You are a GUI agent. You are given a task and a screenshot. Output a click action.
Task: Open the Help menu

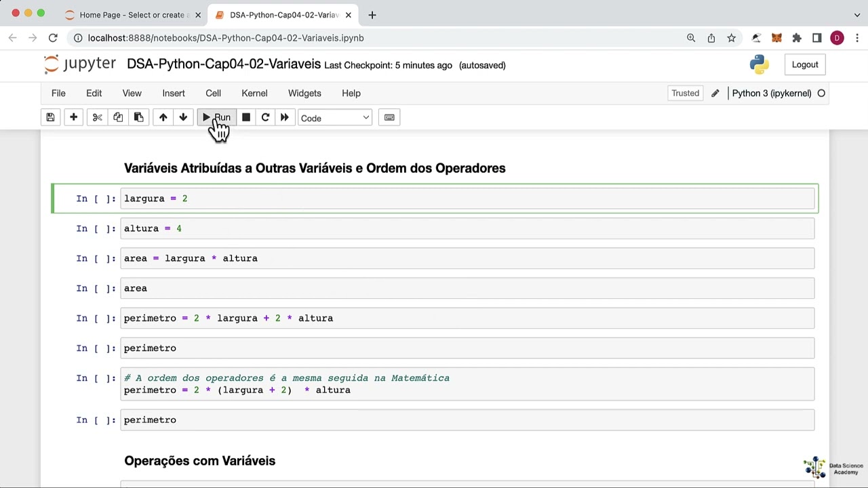[351, 94]
